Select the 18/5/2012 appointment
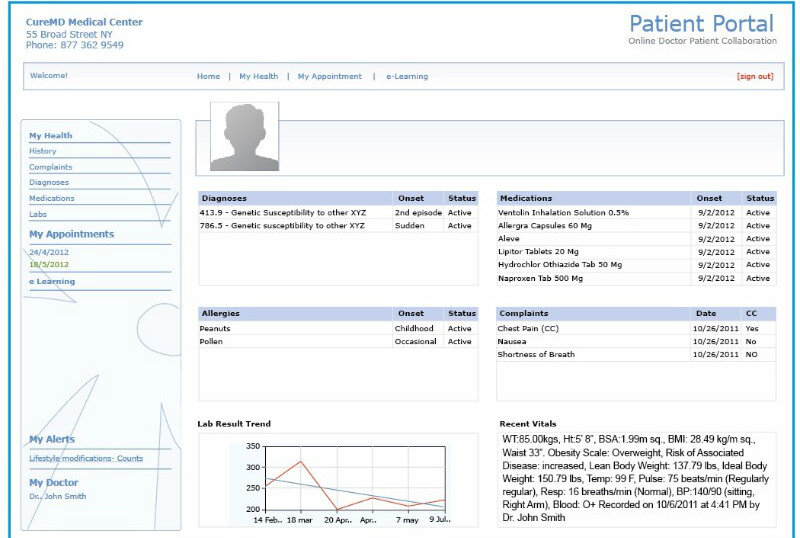800x538 pixels. pyautogui.click(x=49, y=264)
